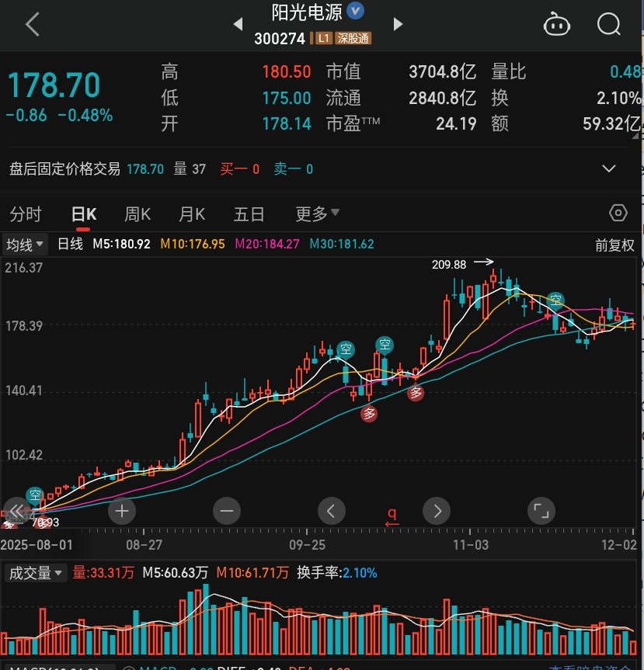Open the 分时 chart tab
Viewport: 644px width, 670px height.
coord(25,213)
